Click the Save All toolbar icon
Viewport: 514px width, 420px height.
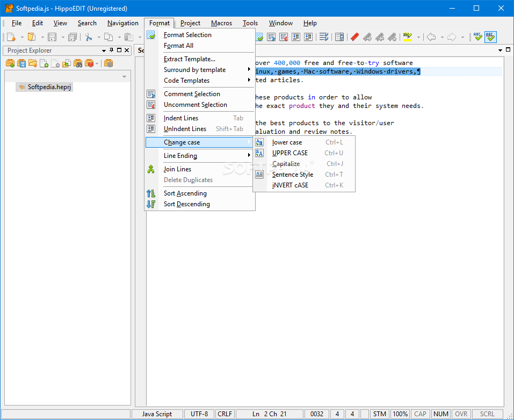(x=72, y=37)
